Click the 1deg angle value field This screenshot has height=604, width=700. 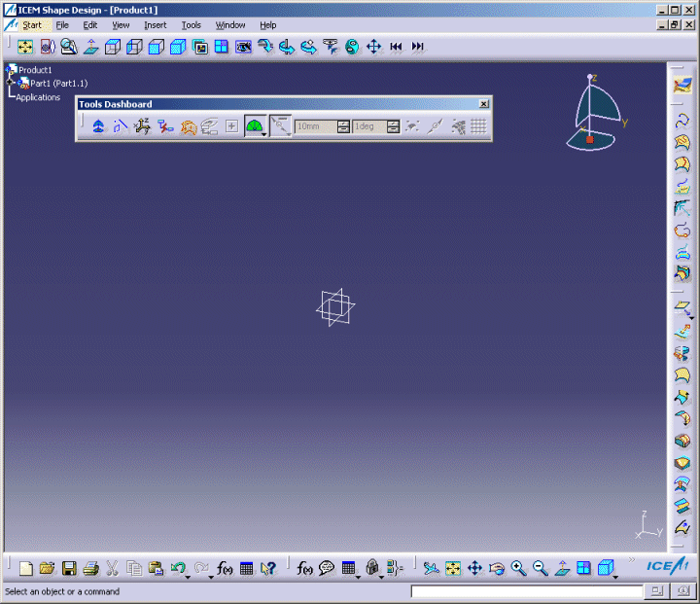pos(370,126)
